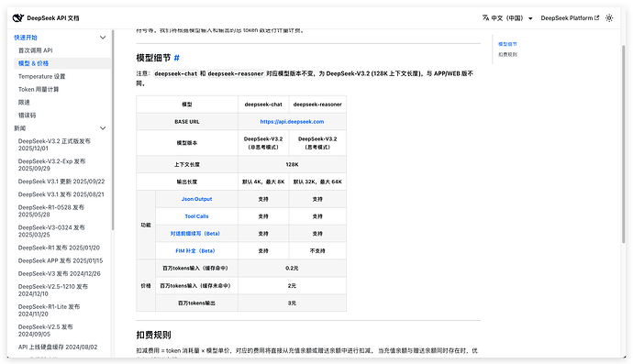This screenshot has width=633, height=364.
Task: Open the 对话前缀续写（Beta）link
Action: [195, 234]
